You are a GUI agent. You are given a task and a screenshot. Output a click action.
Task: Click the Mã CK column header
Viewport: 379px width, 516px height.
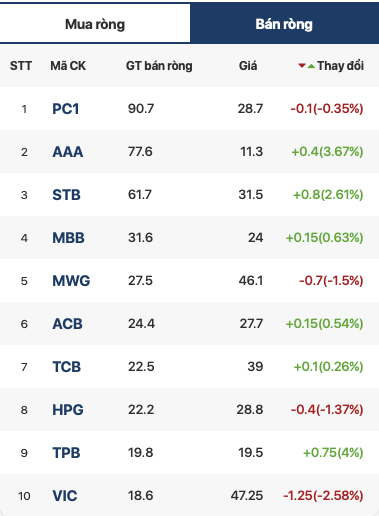[x=68, y=66]
